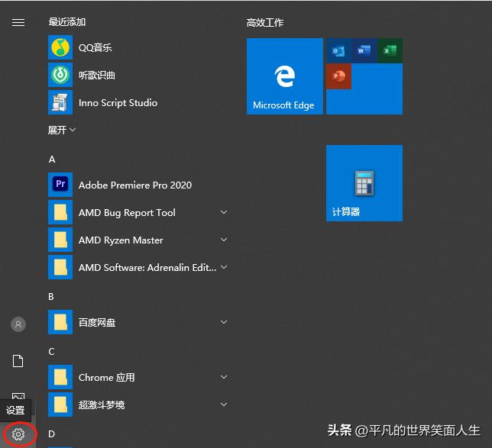Image resolution: width=492 pixels, height=448 pixels.
Task: Open QQ音乐 app icon
Action: 60,47
